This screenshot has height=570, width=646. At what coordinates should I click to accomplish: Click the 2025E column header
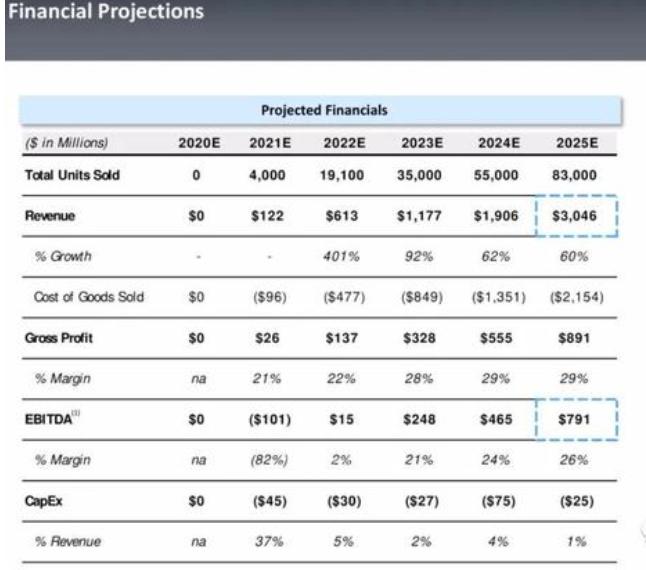tap(576, 143)
